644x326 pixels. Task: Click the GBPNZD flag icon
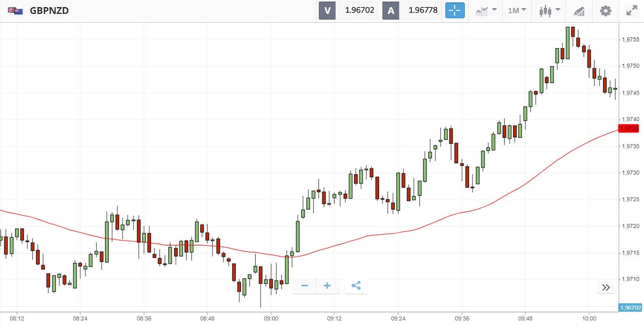(x=15, y=11)
